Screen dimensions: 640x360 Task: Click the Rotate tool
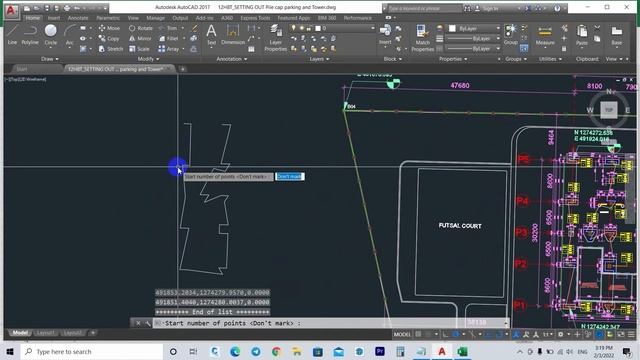(140, 28)
